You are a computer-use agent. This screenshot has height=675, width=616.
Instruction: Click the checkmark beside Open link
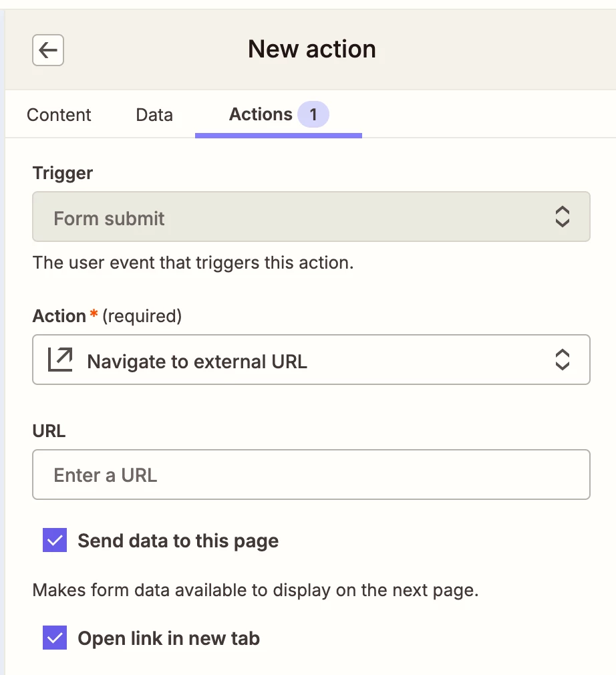coord(55,638)
